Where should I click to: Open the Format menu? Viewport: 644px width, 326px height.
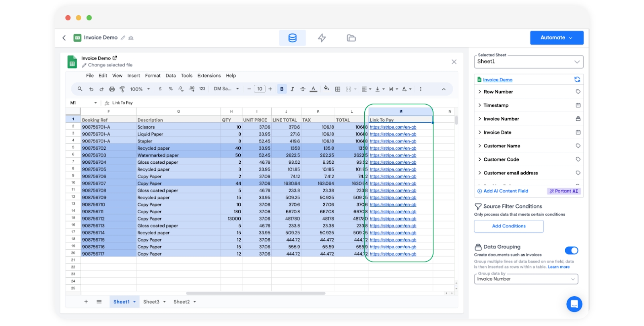click(x=153, y=76)
